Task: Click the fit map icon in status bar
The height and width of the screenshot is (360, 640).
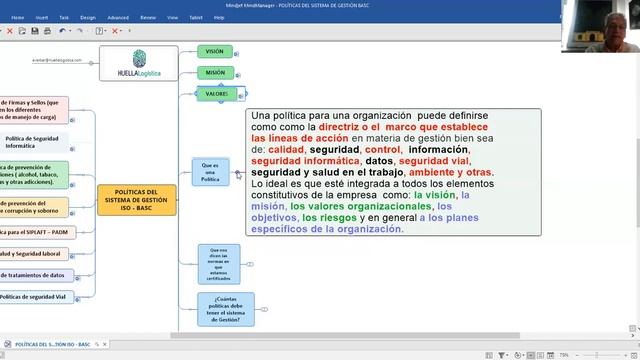Action: click(634, 356)
